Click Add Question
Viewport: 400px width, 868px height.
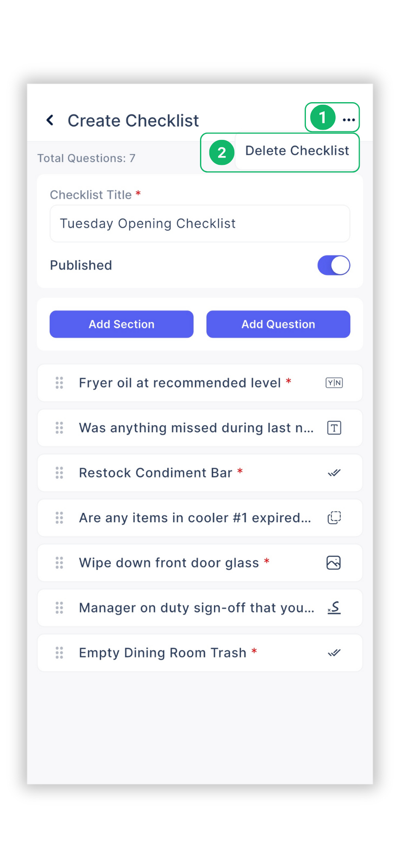pyautogui.click(x=278, y=324)
